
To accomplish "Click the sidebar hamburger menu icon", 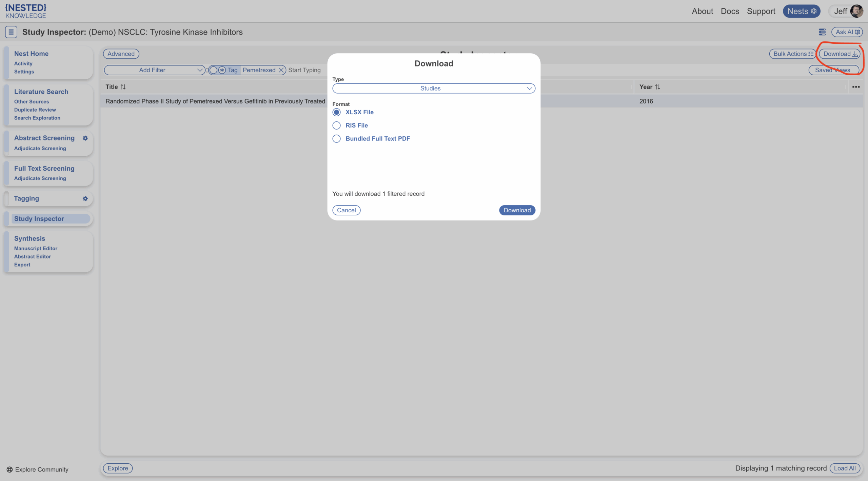I will (x=11, y=32).
